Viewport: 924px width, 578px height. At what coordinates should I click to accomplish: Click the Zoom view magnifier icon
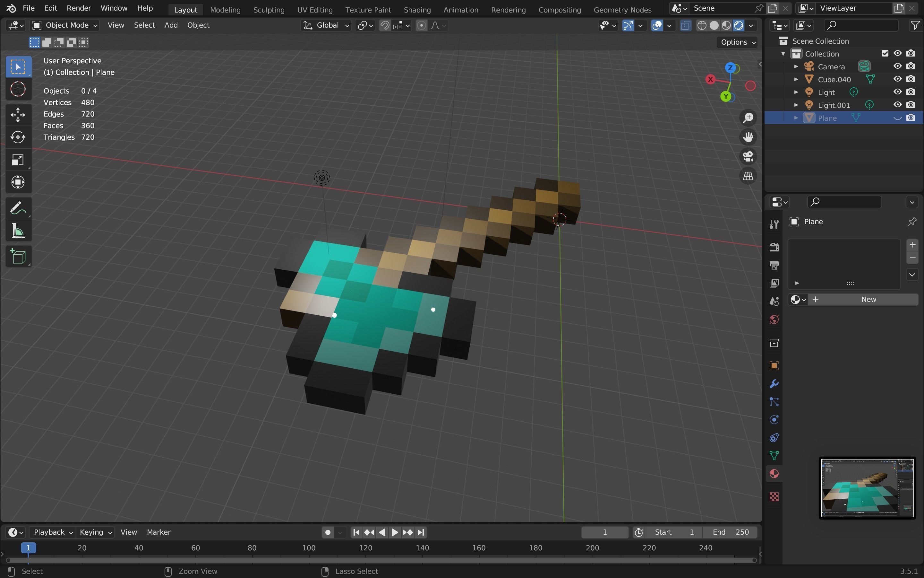click(748, 118)
